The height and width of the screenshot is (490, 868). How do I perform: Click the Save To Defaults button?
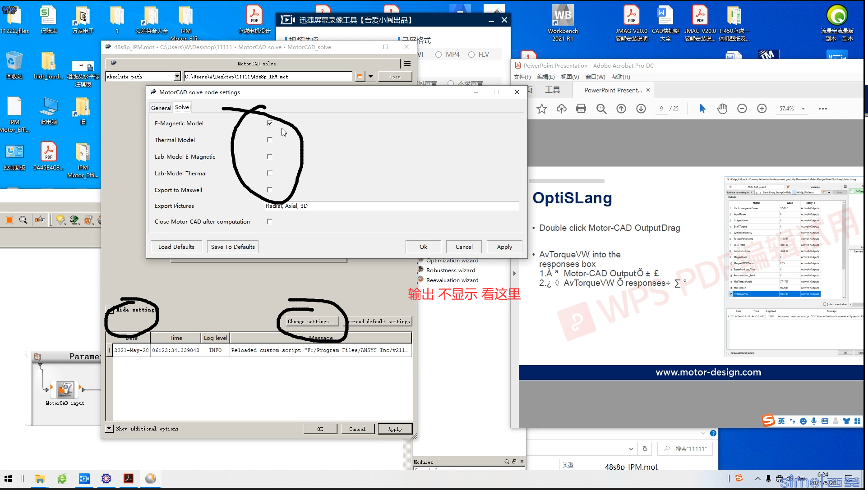pyautogui.click(x=232, y=246)
